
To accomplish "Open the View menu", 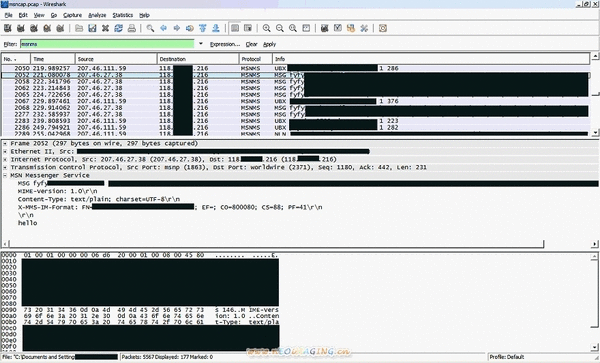I will tap(39, 15).
